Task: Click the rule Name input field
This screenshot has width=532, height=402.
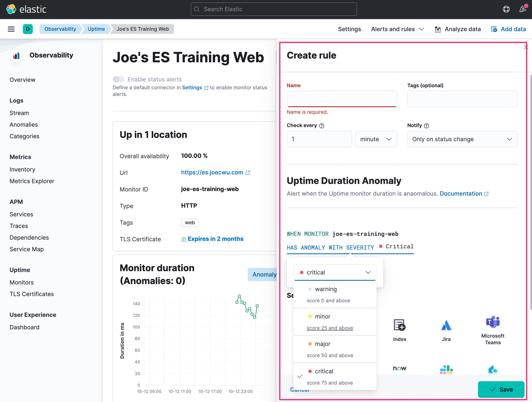Action: coord(342,99)
